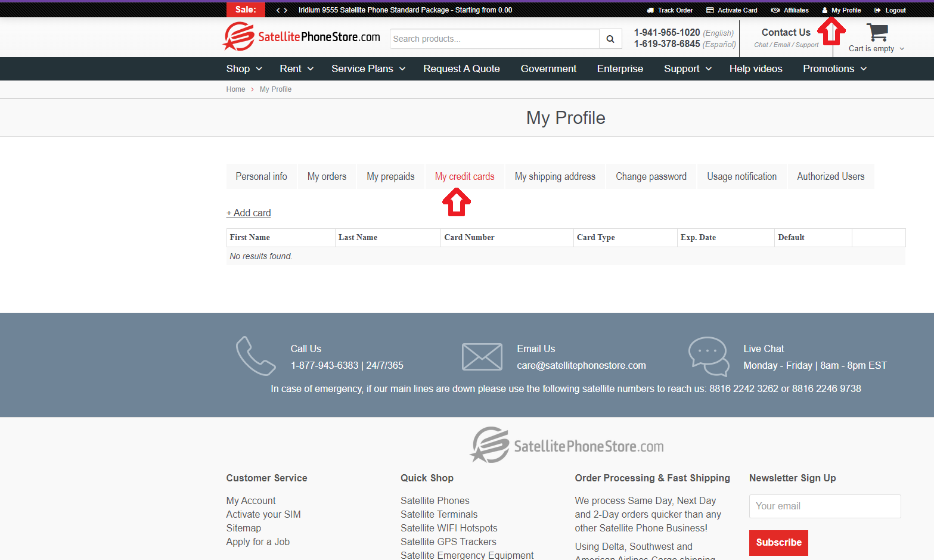Click the + Add card link
Screen dimensions: 934x560
pyautogui.click(x=249, y=213)
